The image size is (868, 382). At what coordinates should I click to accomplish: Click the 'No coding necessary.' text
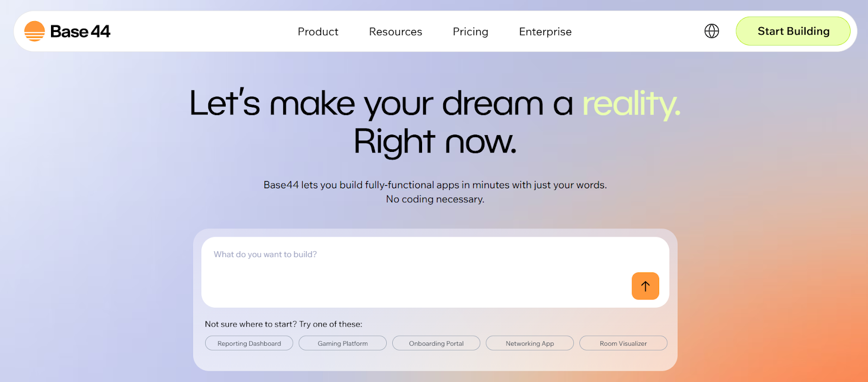435,199
